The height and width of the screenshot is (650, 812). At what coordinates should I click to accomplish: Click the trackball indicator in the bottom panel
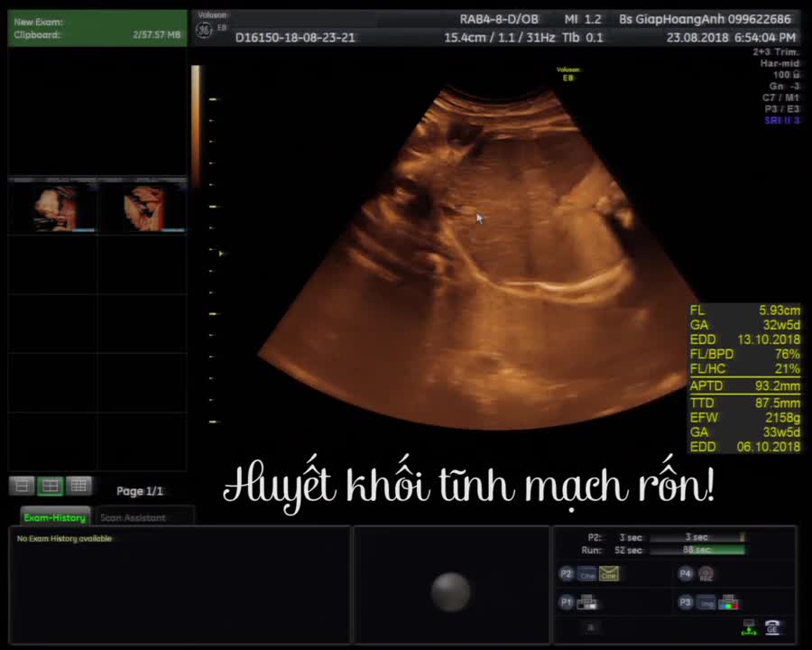(450, 591)
